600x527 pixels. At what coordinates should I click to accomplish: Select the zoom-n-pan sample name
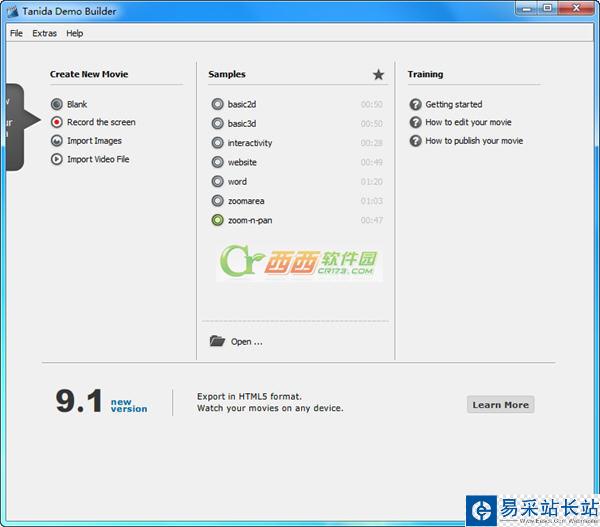click(x=250, y=220)
